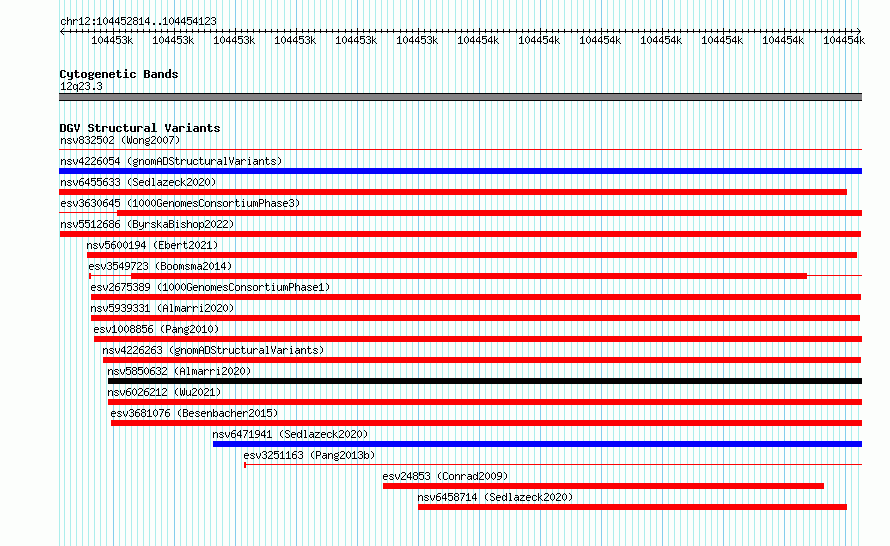The image size is (890, 546).
Task: Click the red bar under nsv5939331
Action: pyautogui.click(x=475, y=318)
